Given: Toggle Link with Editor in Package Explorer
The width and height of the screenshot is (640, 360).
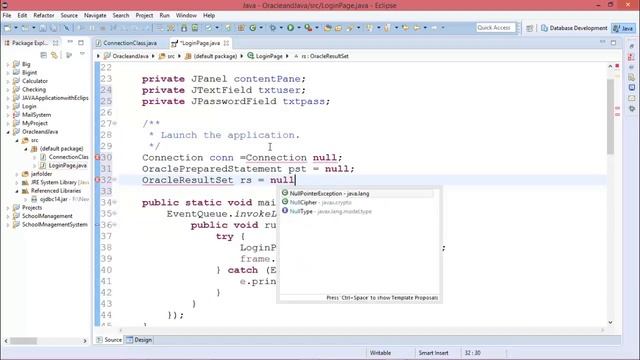Looking at the screenshot, I should point(54,55).
